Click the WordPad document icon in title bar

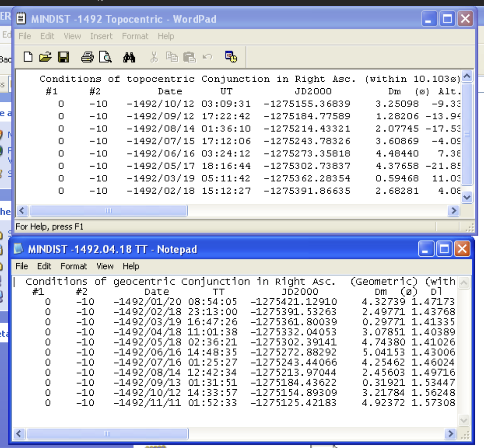[x=21, y=18]
